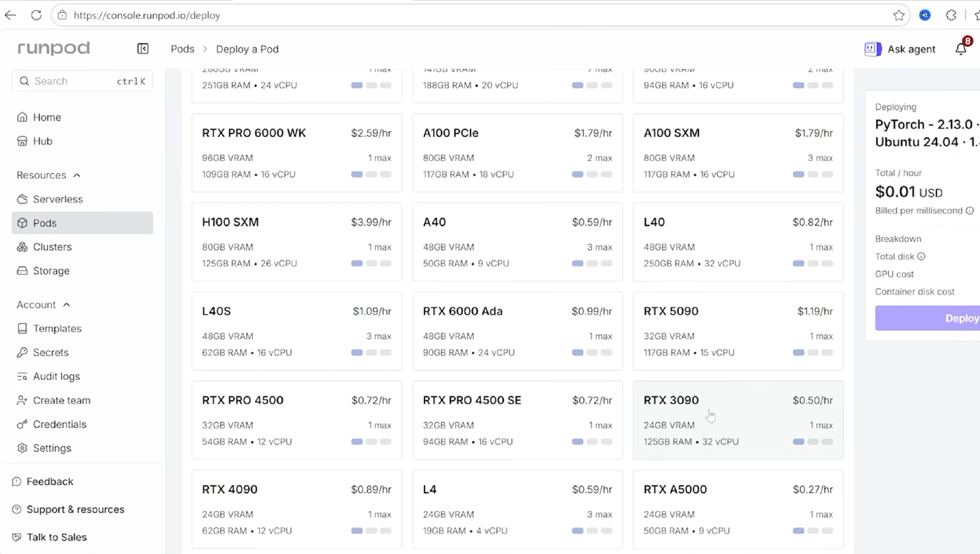Open the notifications bell

961,49
